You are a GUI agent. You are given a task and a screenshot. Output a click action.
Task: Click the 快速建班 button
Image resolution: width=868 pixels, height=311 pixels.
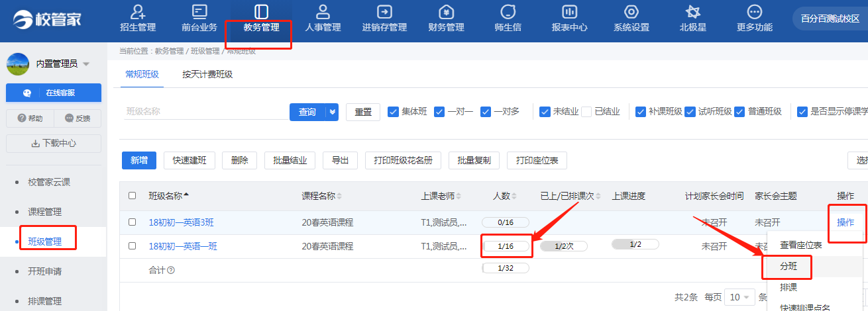pos(190,160)
